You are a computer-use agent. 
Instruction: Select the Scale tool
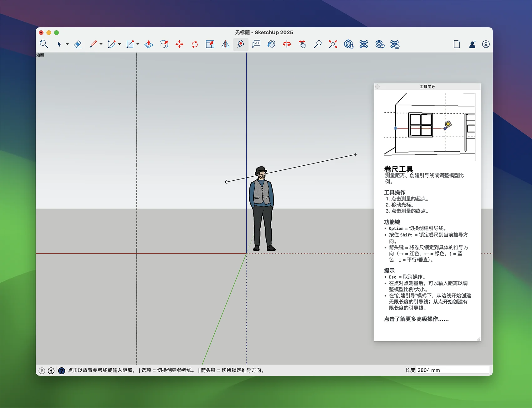point(210,44)
